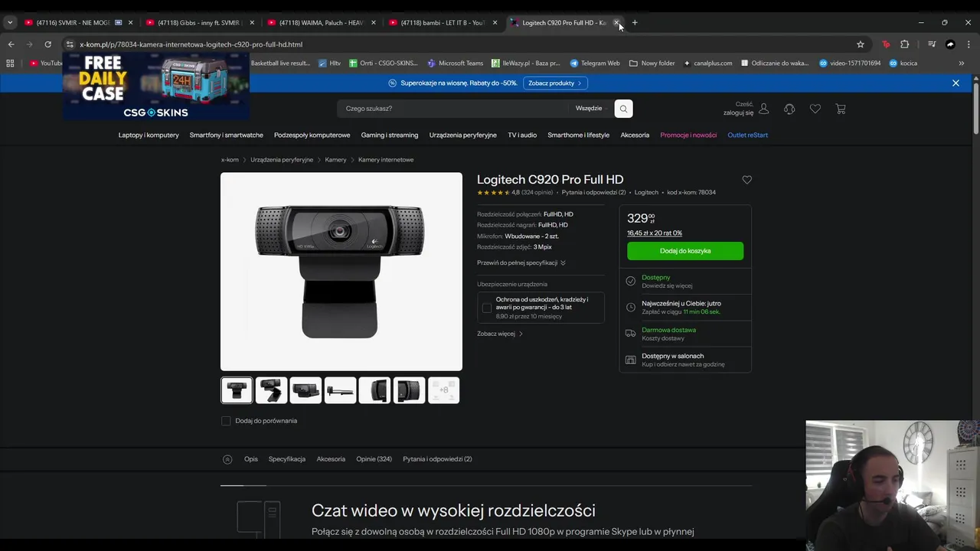Viewport: 980px width, 551px height.
Task: Open Promocje i nowości menu
Action: point(689,135)
